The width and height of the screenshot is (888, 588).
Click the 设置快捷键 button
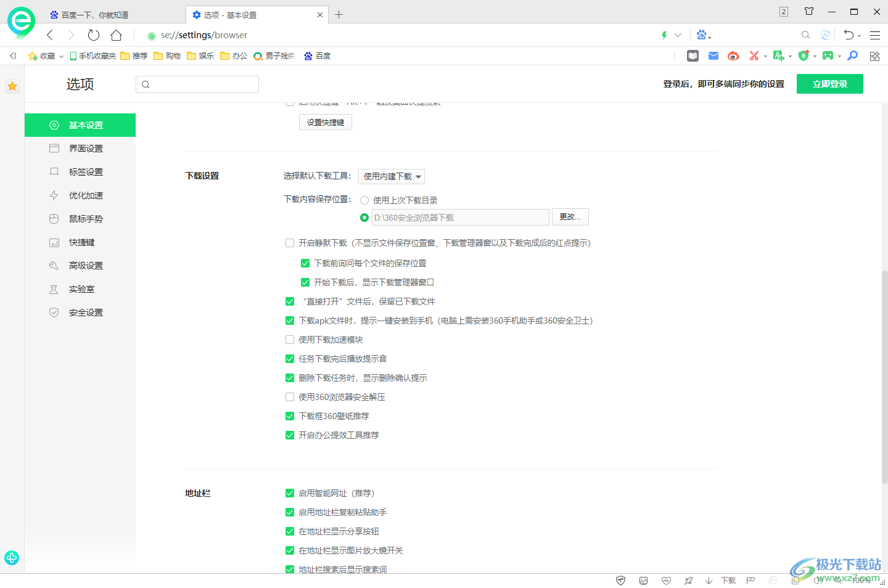coord(326,122)
